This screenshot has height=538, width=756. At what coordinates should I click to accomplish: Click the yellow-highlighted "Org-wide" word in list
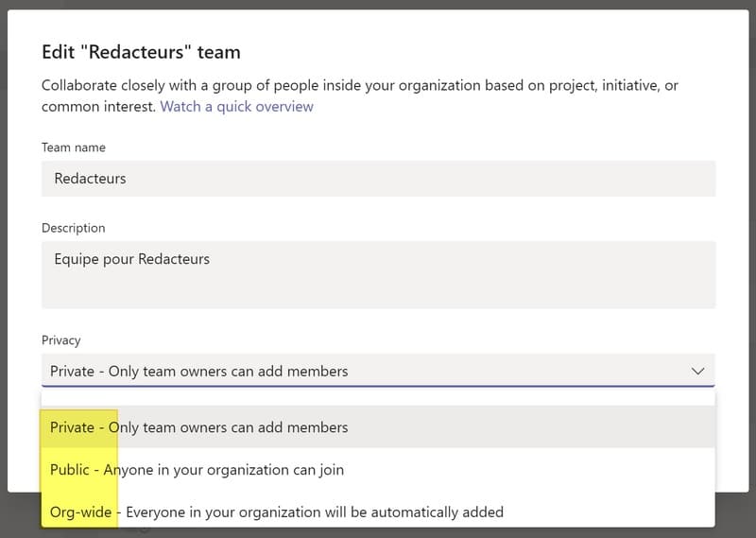81,512
